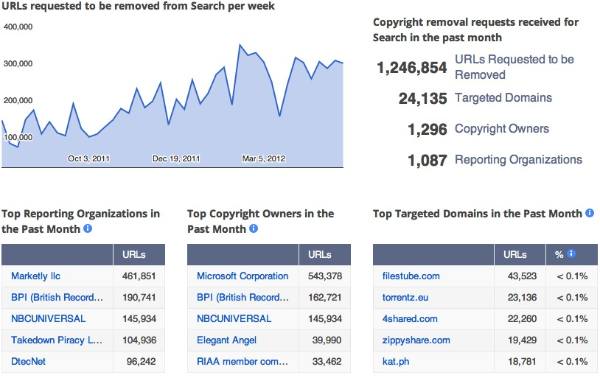Open the kat.ph domain link
This screenshot has height=378, width=600.
(x=396, y=362)
